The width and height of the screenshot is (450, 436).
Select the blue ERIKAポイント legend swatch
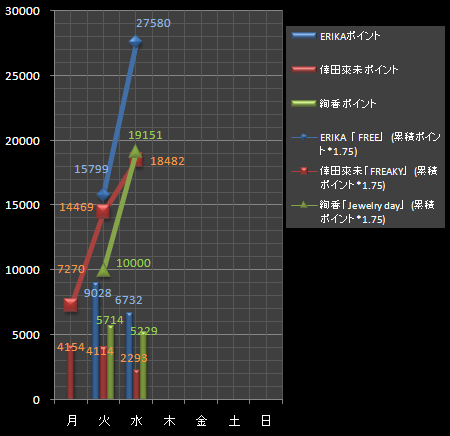[x=304, y=36]
